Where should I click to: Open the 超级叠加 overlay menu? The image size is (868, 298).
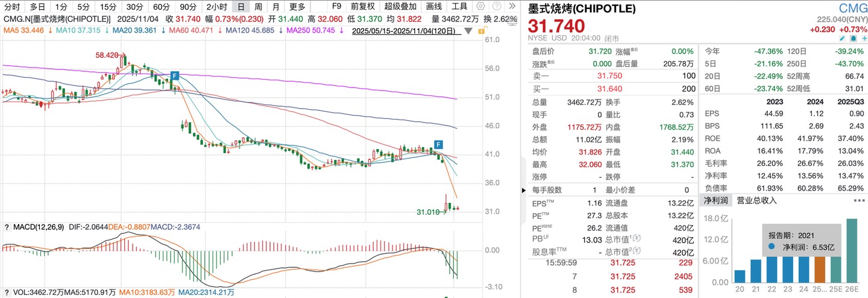(x=400, y=7)
